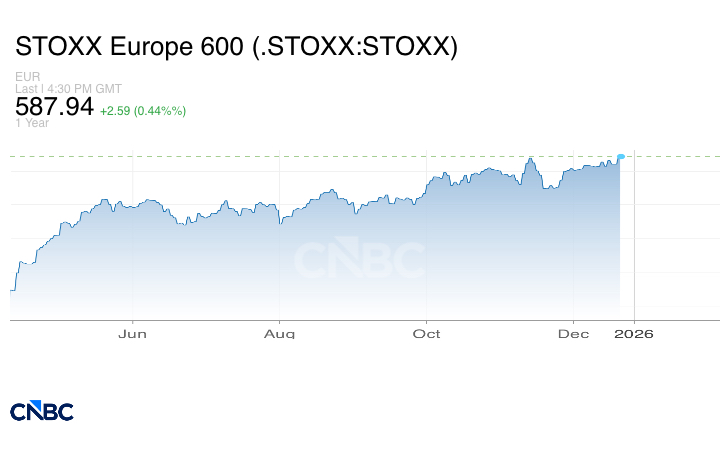Click the Jun label on the x-axis
This screenshot has height=450, width=720.
click(x=132, y=334)
